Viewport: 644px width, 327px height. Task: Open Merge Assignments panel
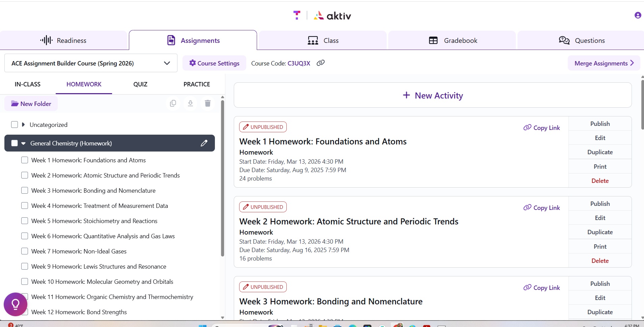604,63
